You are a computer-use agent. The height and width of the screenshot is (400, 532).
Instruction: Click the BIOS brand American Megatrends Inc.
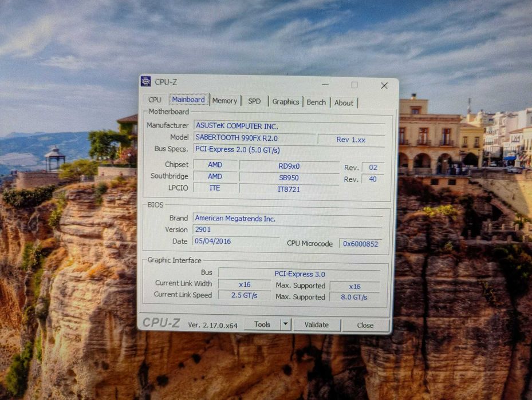(287, 219)
